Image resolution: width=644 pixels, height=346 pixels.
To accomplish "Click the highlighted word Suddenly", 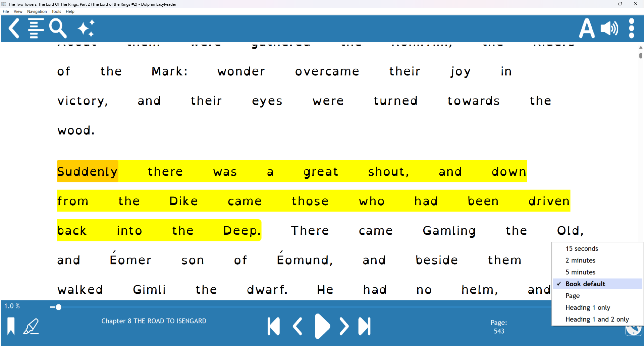I will 87,171.
